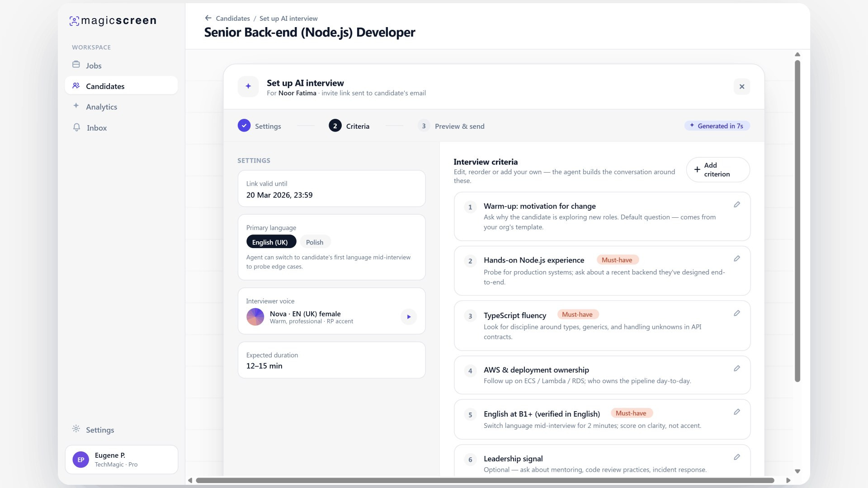Edit the Link valid until date field
Viewport: 868px width, 488px height.
pyautogui.click(x=331, y=189)
